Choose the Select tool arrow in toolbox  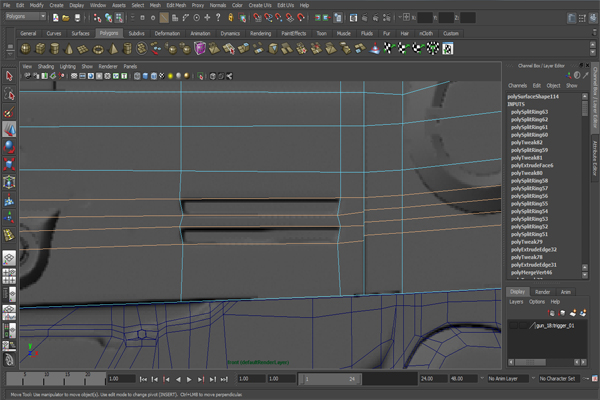point(9,76)
